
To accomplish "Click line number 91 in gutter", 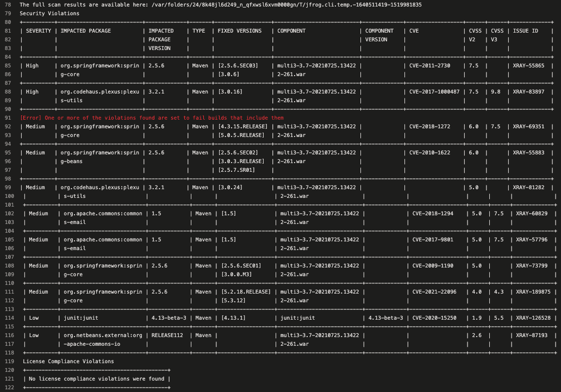I will click(8, 118).
